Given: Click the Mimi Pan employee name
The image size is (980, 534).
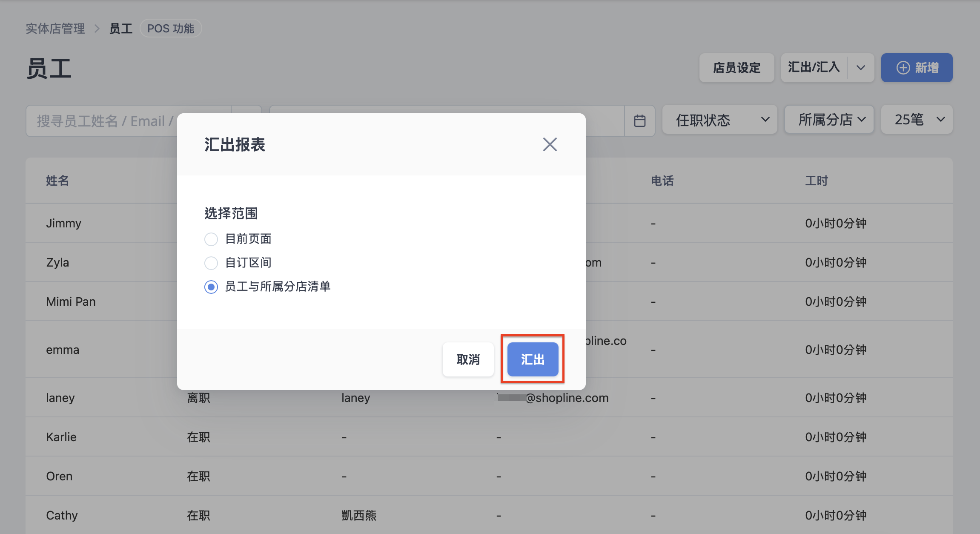Looking at the screenshot, I should click(x=71, y=301).
